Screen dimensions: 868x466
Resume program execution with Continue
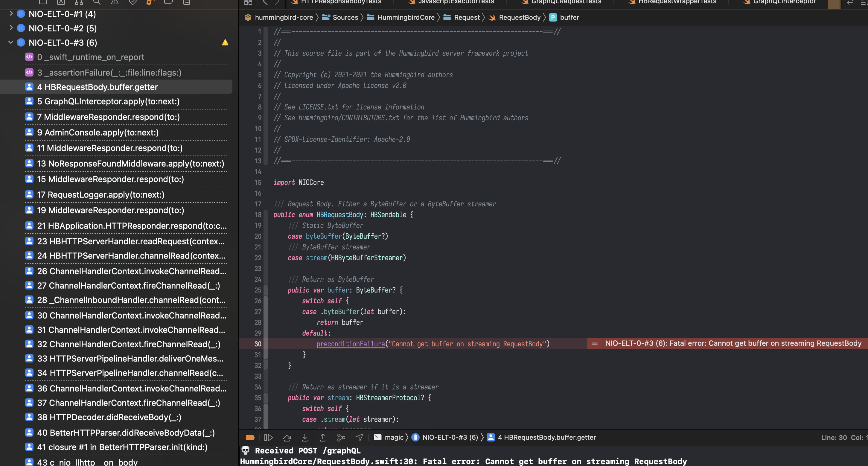coord(269,437)
